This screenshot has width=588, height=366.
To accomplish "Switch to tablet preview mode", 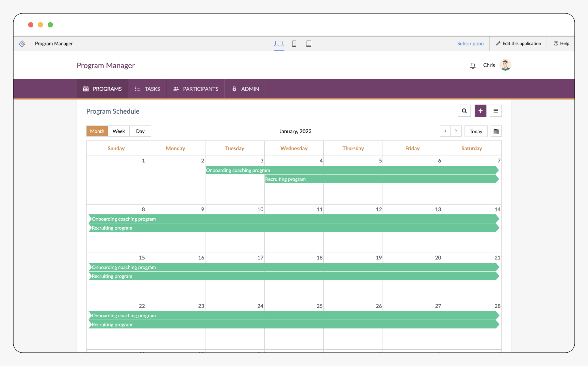I will pyautogui.click(x=308, y=43).
